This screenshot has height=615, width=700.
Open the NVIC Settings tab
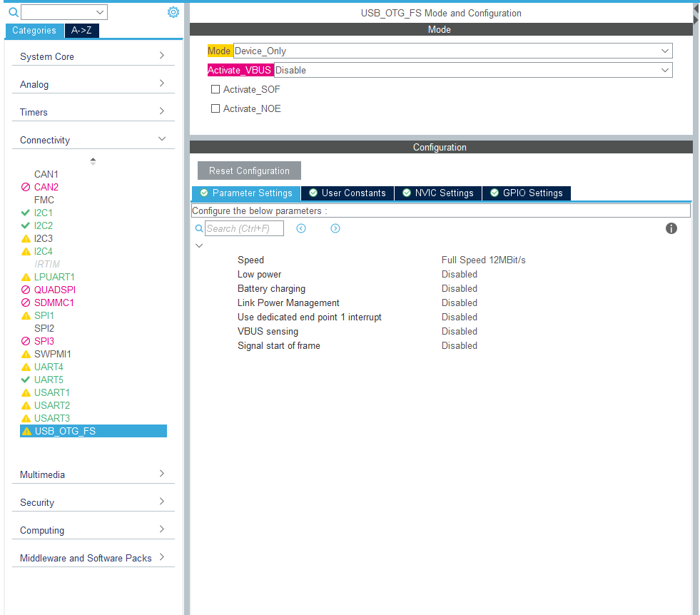click(x=438, y=193)
